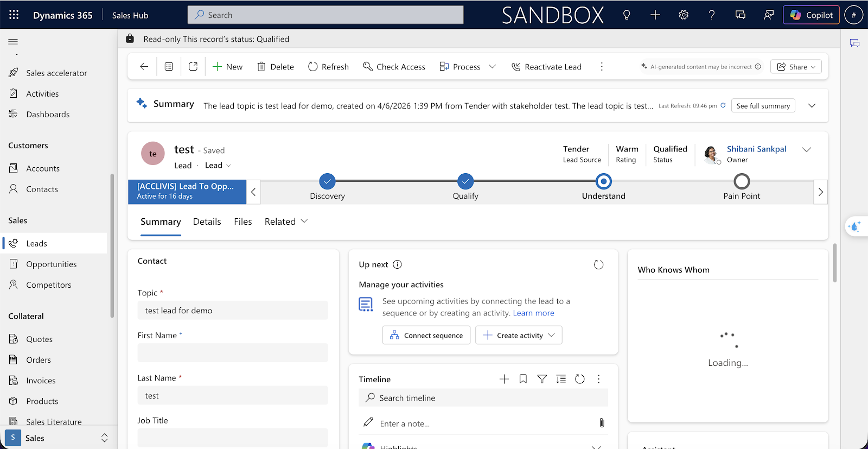The height and width of the screenshot is (449, 868).
Task: Click the Refresh command
Action: 328,66
